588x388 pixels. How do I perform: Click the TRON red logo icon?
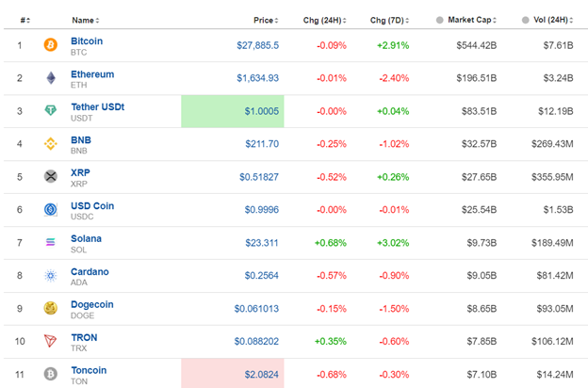(x=51, y=341)
